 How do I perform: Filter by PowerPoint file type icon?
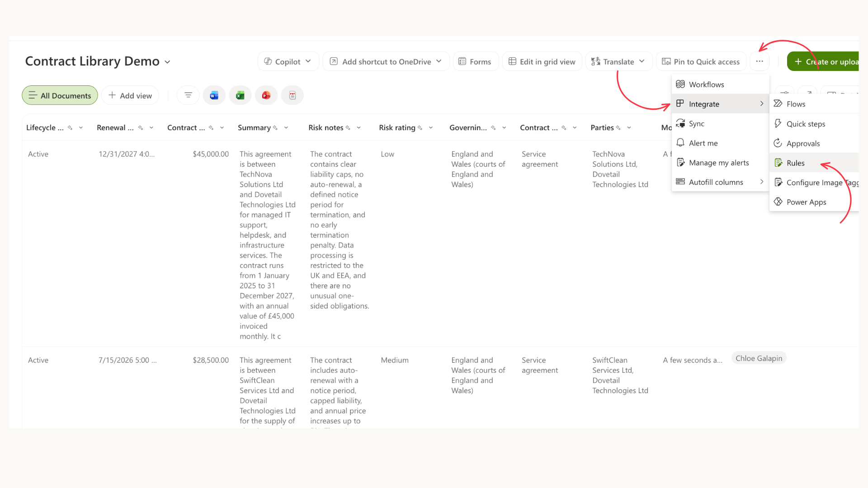click(x=266, y=95)
